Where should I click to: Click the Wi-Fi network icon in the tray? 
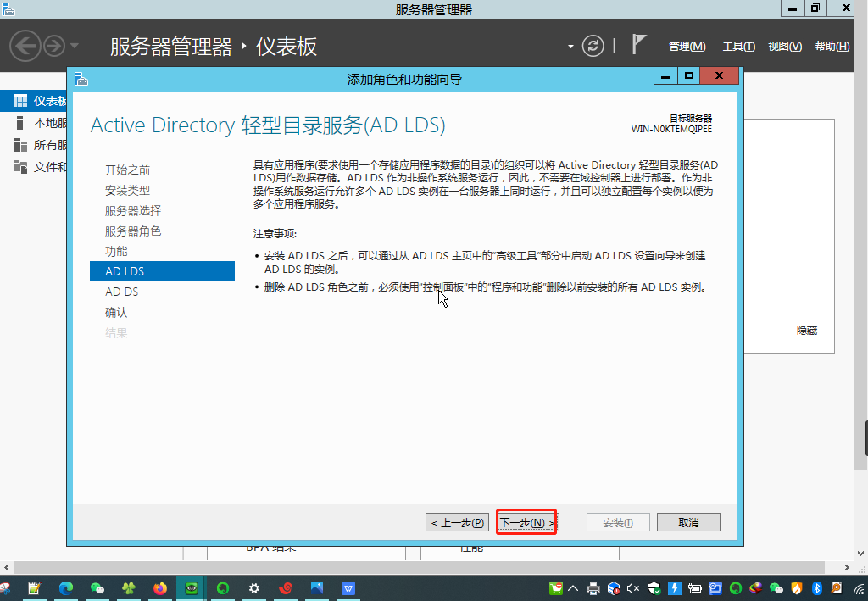pos(859,588)
